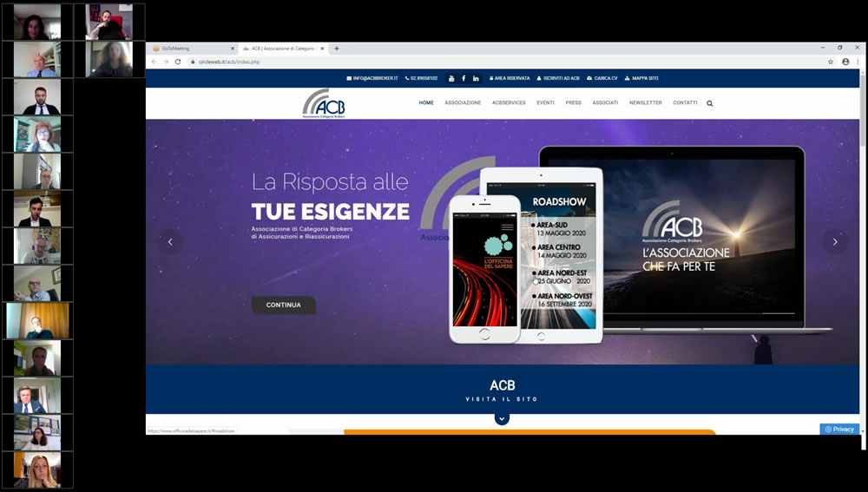This screenshot has height=492, width=868.
Task: Open the Chrome three-dot menu
Action: click(858, 62)
